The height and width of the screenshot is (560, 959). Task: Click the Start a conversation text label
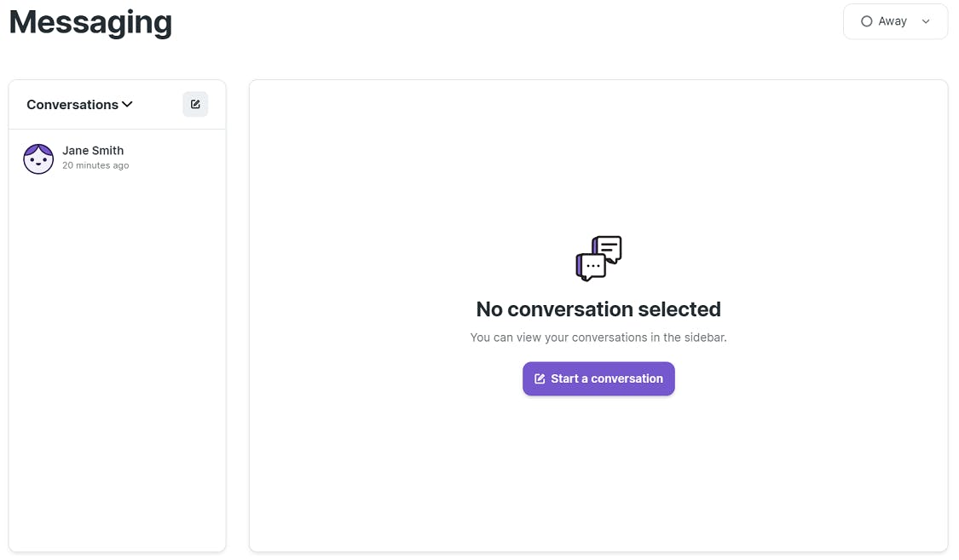pyautogui.click(x=607, y=378)
